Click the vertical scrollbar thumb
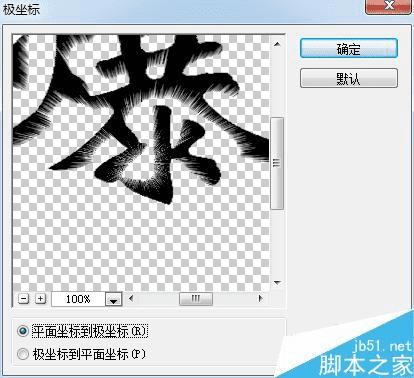 (277, 163)
